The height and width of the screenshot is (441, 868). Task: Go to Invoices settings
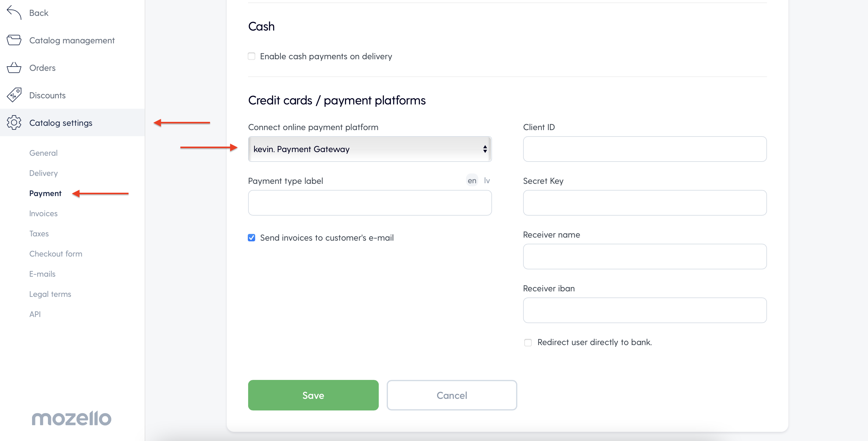click(43, 213)
